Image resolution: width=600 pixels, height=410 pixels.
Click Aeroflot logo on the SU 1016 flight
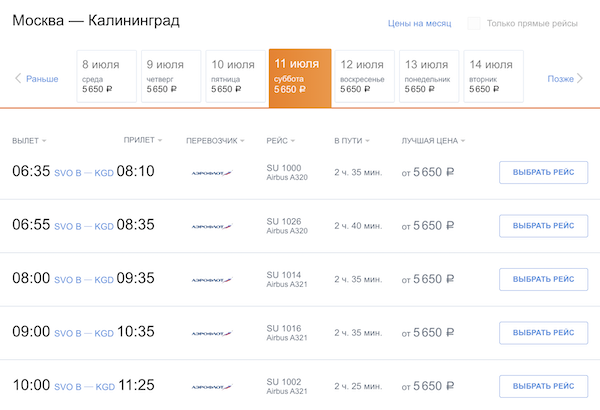click(x=211, y=333)
